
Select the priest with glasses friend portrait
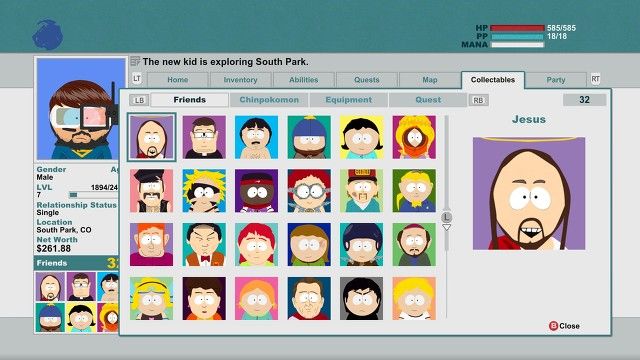[x=204, y=137]
